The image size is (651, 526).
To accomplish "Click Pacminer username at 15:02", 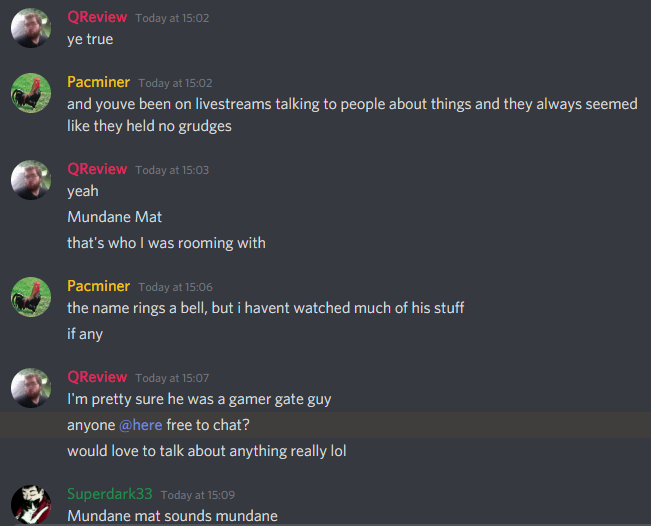I will pos(98,82).
